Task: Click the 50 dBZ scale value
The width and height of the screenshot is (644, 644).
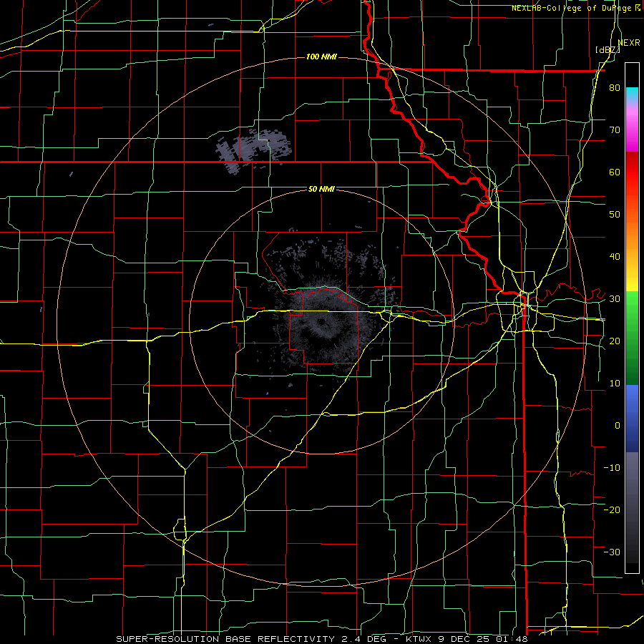Action: click(615, 215)
